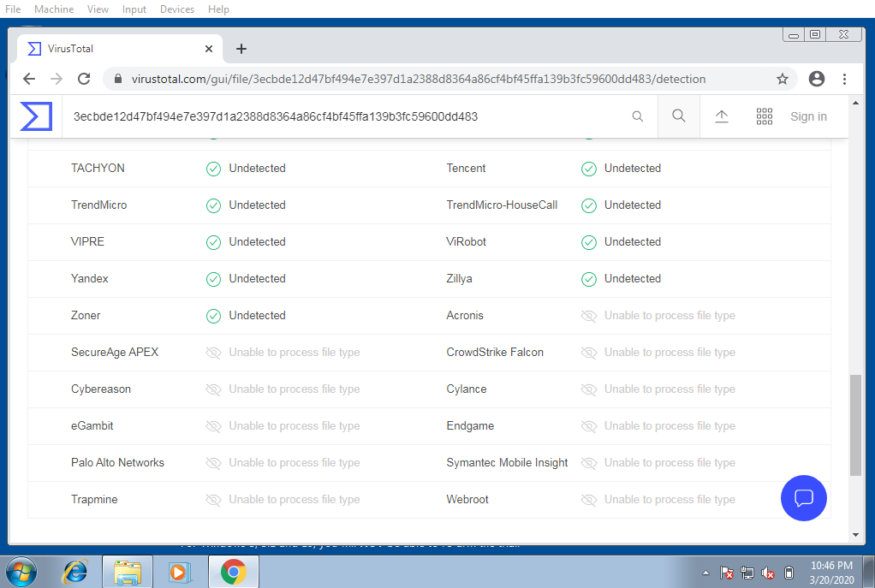Image resolution: width=875 pixels, height=588 pixels.
Task: Open the apps grid menu icon
Action: point(764,116)
